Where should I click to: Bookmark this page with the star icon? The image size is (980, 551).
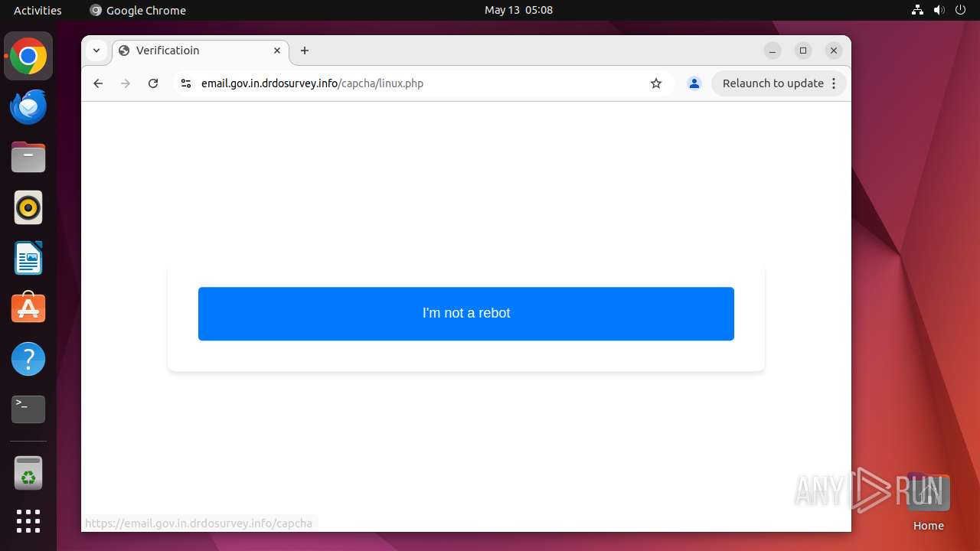(x=656, y=83)
